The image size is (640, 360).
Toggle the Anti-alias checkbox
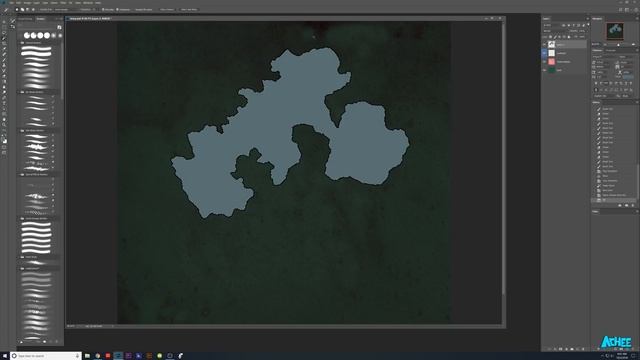click(103, 9)
